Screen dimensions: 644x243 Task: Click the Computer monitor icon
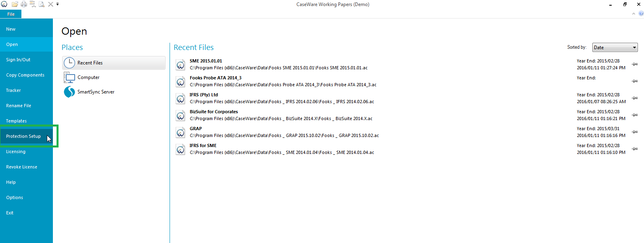(x=69, y=77)
